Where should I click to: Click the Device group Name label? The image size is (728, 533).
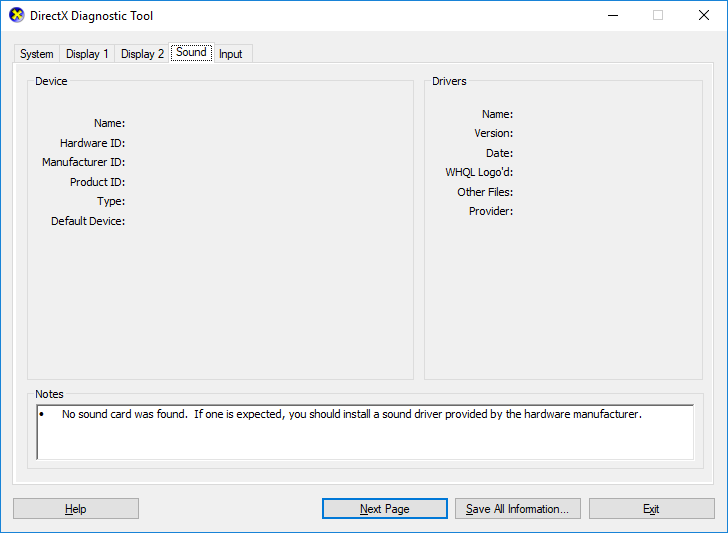click(x=110, y=123)
